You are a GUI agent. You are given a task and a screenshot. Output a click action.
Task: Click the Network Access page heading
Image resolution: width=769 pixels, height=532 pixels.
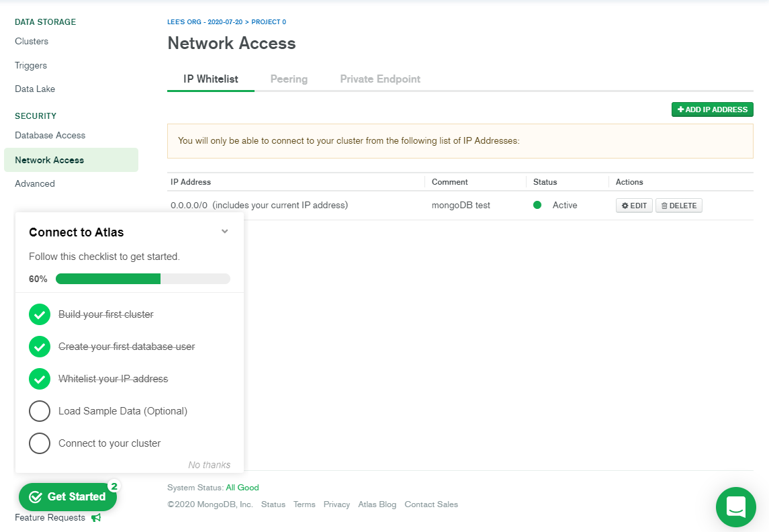[232, 43]
